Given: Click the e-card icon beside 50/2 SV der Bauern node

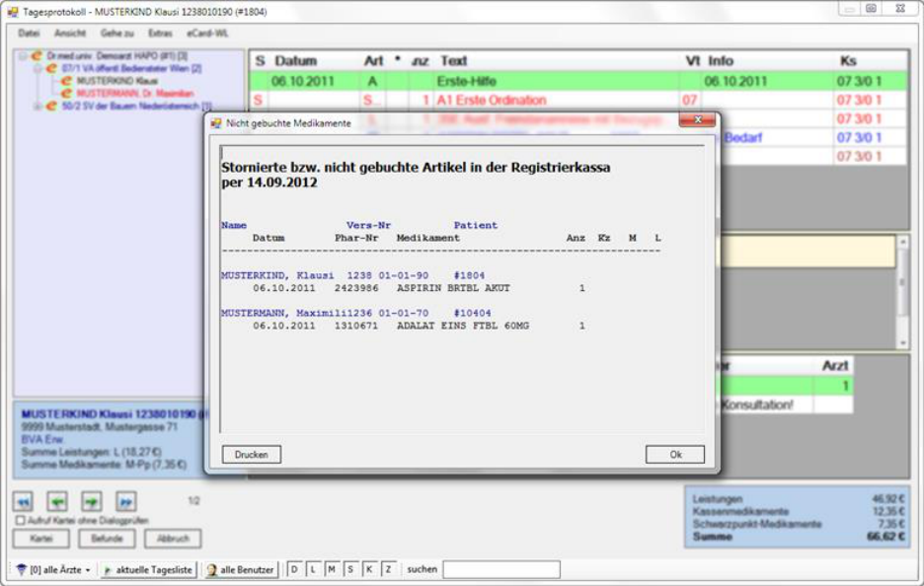Looking at the screenshot, I should pos(51,106).
